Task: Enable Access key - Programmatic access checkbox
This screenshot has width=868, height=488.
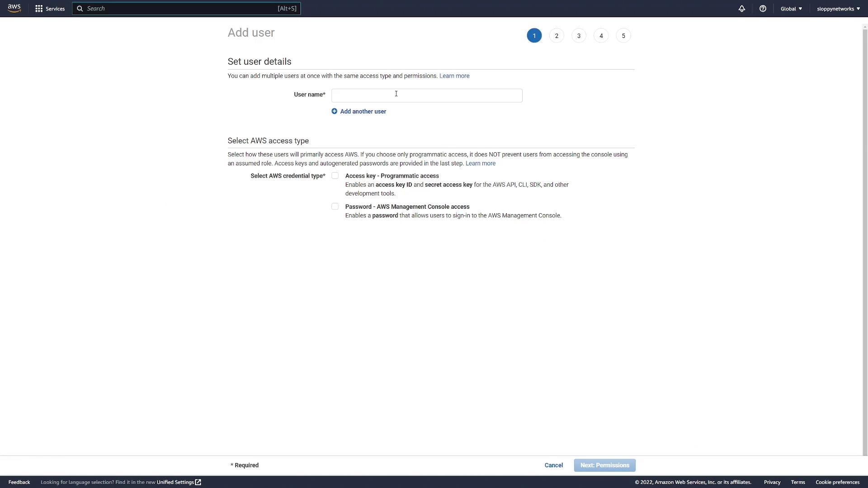Action: click(x=335, y=176)
